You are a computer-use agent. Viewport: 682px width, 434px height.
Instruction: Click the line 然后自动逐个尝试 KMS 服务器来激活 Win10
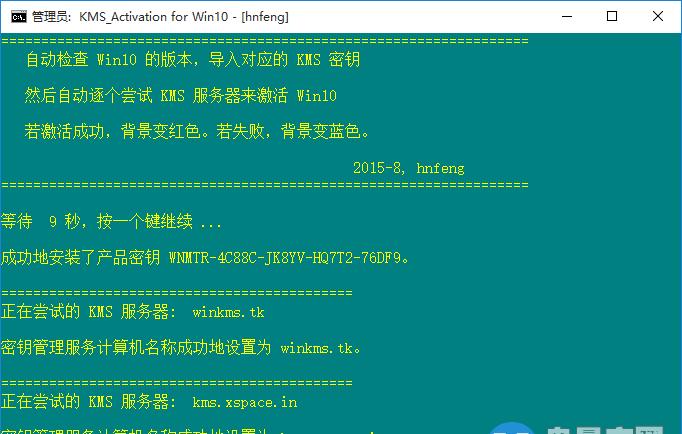(181, 95)
